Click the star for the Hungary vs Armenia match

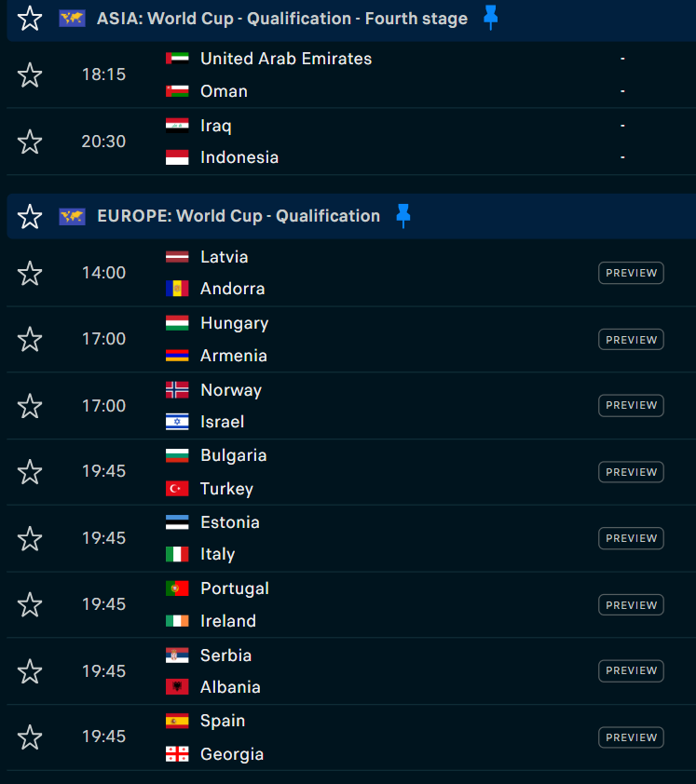click(30, 339)
